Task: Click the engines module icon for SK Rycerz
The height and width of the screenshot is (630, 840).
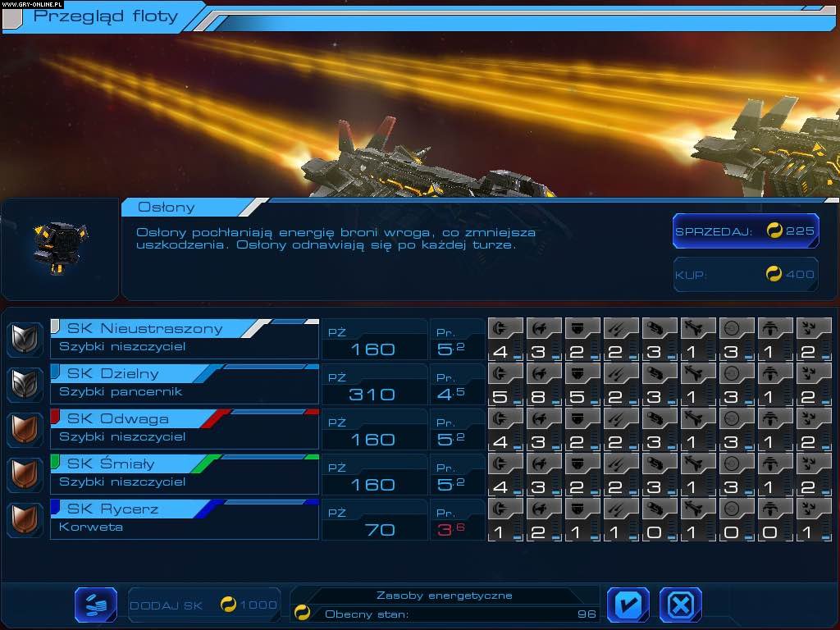Action: 505,509
